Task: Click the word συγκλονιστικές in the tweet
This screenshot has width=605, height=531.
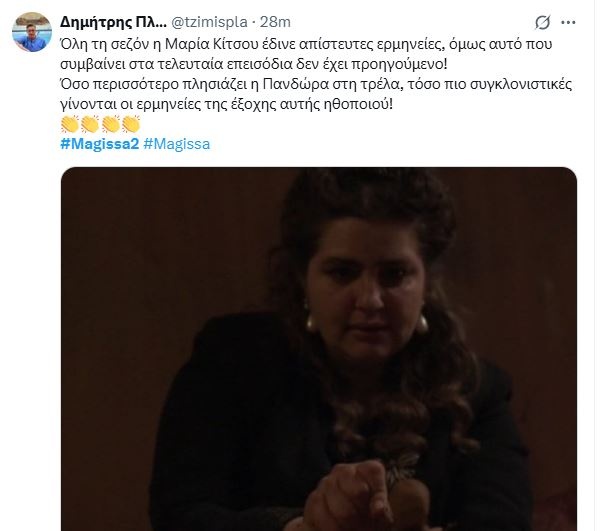Action: [x=521, y=85]
